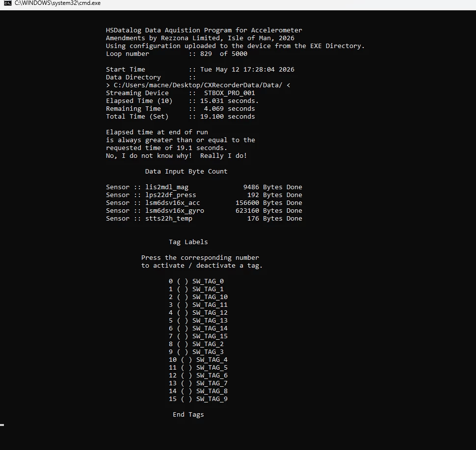Toggle the SW_TAG_12 tag marker
The width and height of the screenshot is (476, 450).
pyautogui.click(x=183, y=313)
